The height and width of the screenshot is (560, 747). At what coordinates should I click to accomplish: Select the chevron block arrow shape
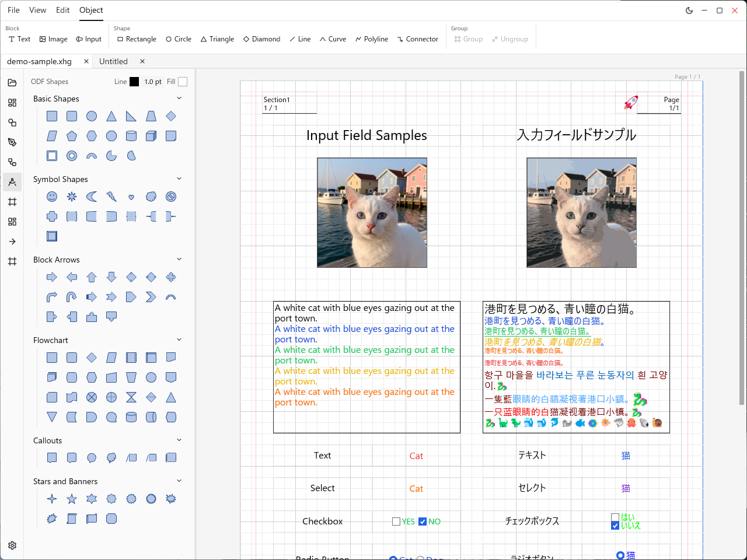pyautogui.click(x=151, y=297)
